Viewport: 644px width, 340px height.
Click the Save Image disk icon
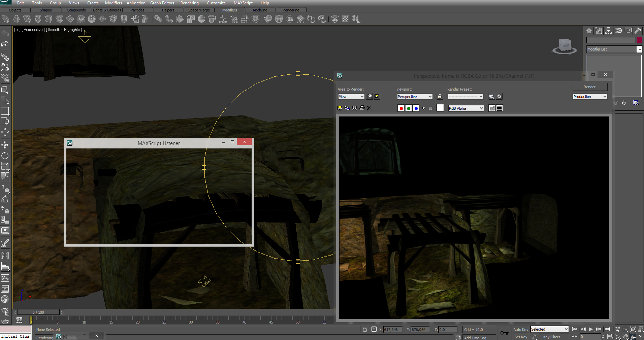[340, 108]
